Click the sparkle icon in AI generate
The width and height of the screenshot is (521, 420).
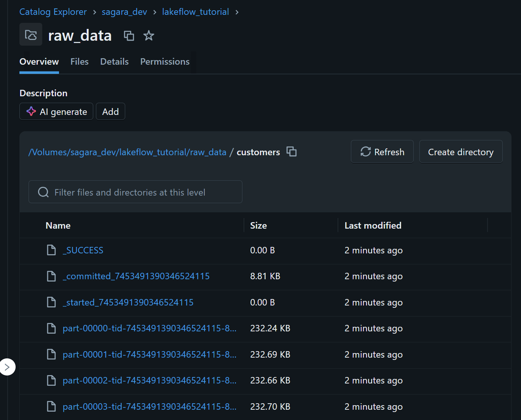click(x=31, y=111)
